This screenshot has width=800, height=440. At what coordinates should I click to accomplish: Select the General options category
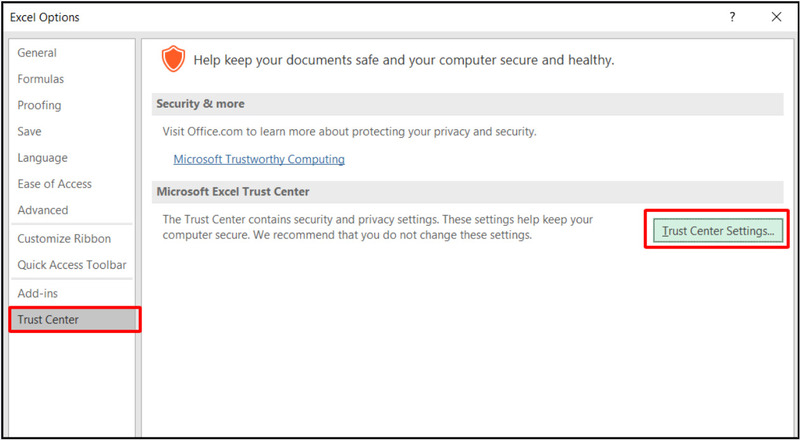point(37,53)
